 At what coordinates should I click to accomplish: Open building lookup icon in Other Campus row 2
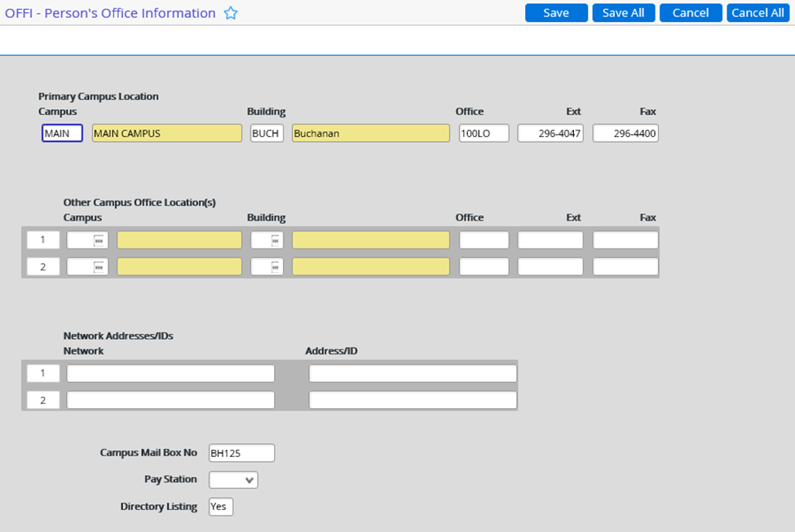point(276,267)
